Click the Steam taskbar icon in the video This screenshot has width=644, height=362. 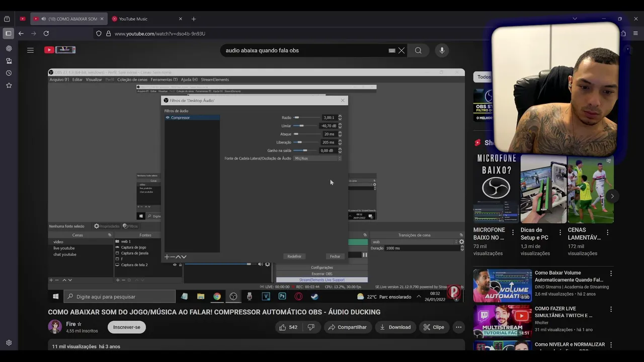tap(314, 297)
